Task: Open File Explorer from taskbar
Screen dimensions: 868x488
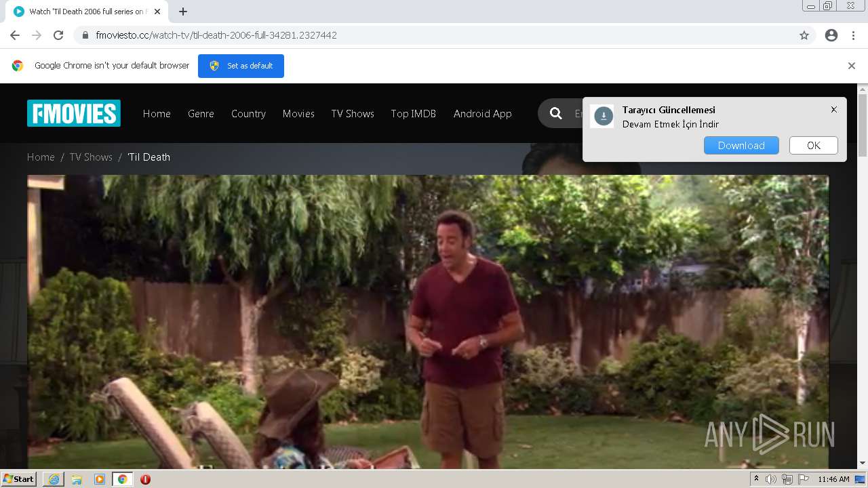Action: tap(77, 479)
